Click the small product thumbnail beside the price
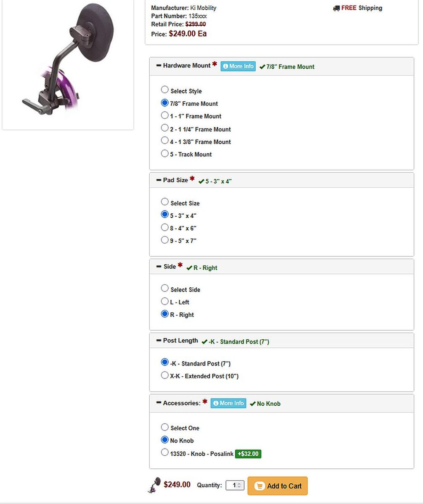This screenshot has height=504, width=423. 154,485
